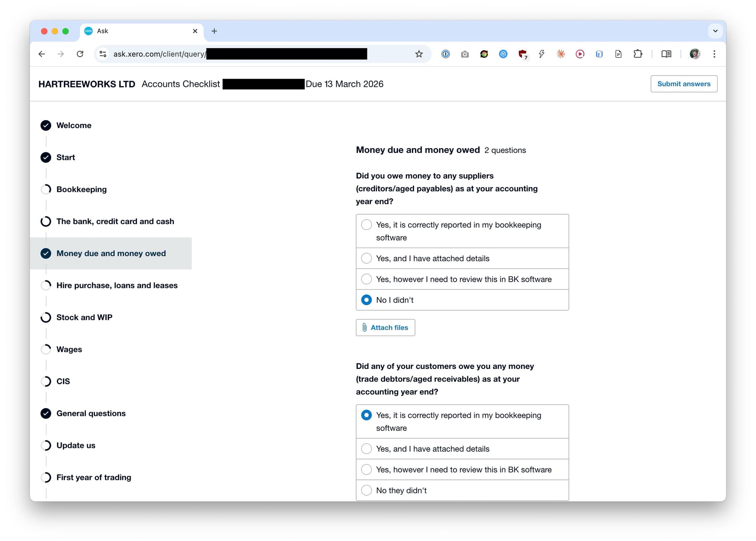The width and height of the screenshot is (756, 541).
Task: Open the ad blocker shield icon showing 7
Action: pos(523,54)
